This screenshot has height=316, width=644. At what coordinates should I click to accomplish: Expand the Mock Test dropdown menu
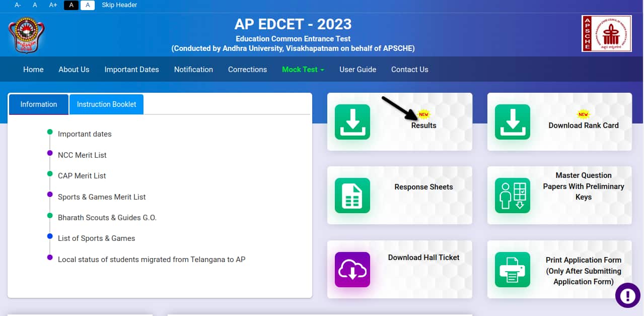pos(303,70)
